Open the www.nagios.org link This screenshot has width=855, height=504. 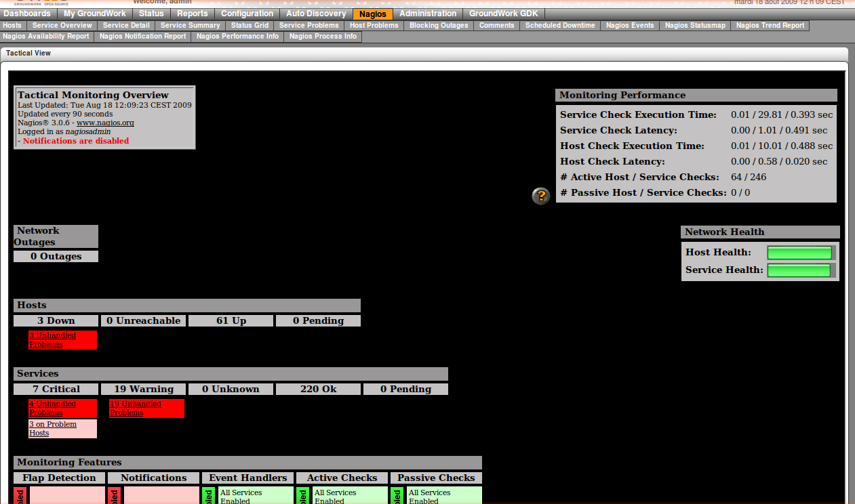(105, 123)
